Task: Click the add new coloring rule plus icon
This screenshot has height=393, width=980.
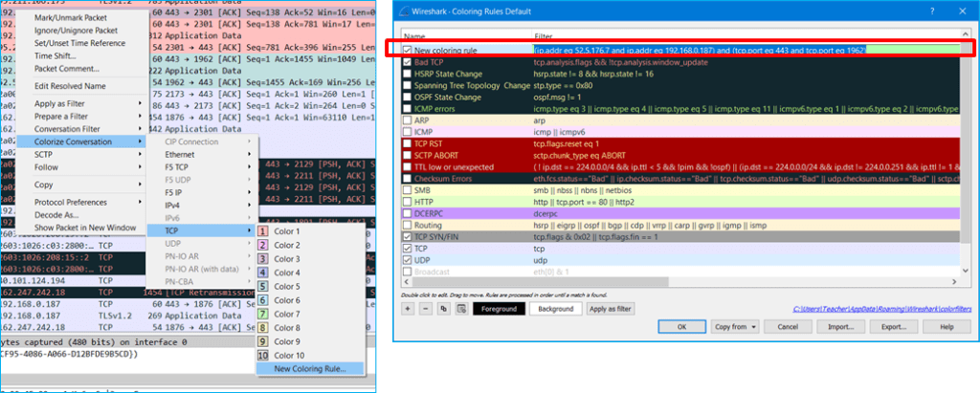Action: point(408,309)
